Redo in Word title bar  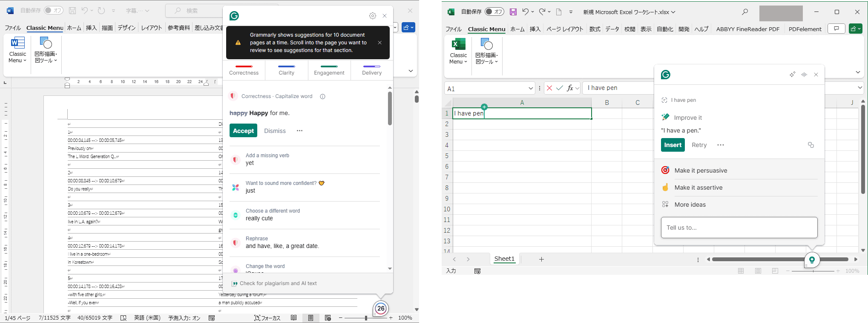point(101,11)
